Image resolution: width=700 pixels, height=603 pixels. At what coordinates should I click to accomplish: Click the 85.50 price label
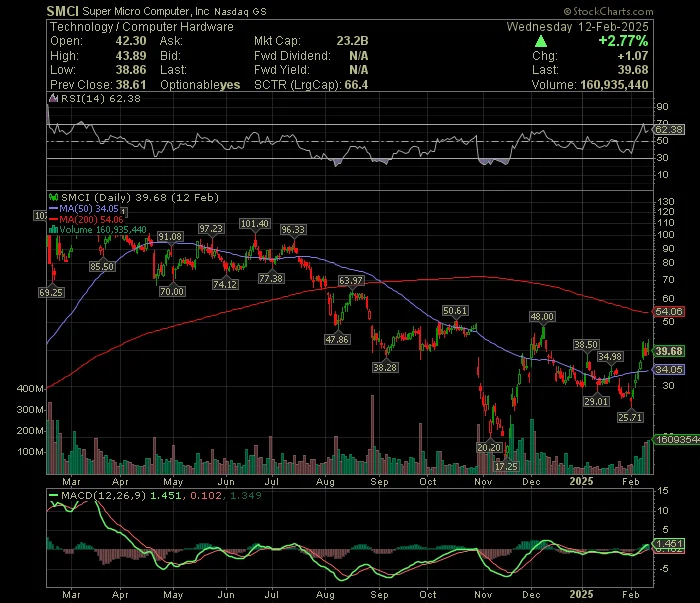click(x=102, y=266)
